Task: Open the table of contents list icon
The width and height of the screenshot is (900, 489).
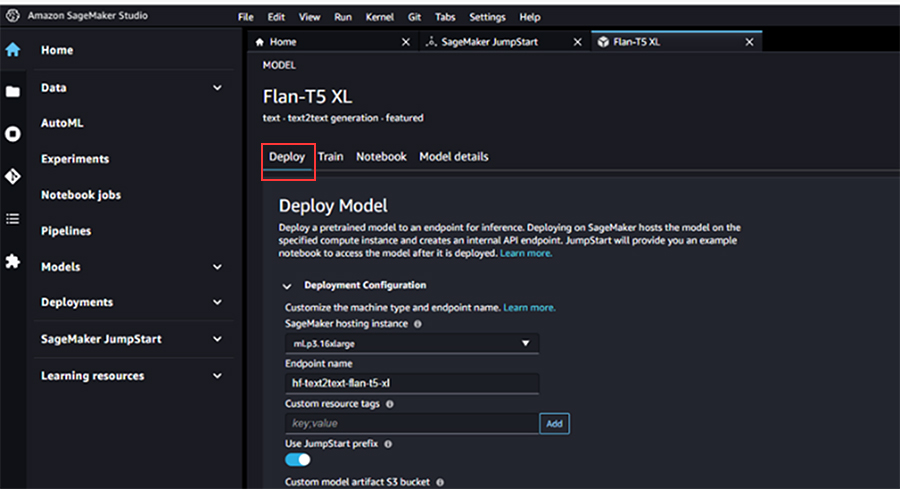Action: coord(13,219)
